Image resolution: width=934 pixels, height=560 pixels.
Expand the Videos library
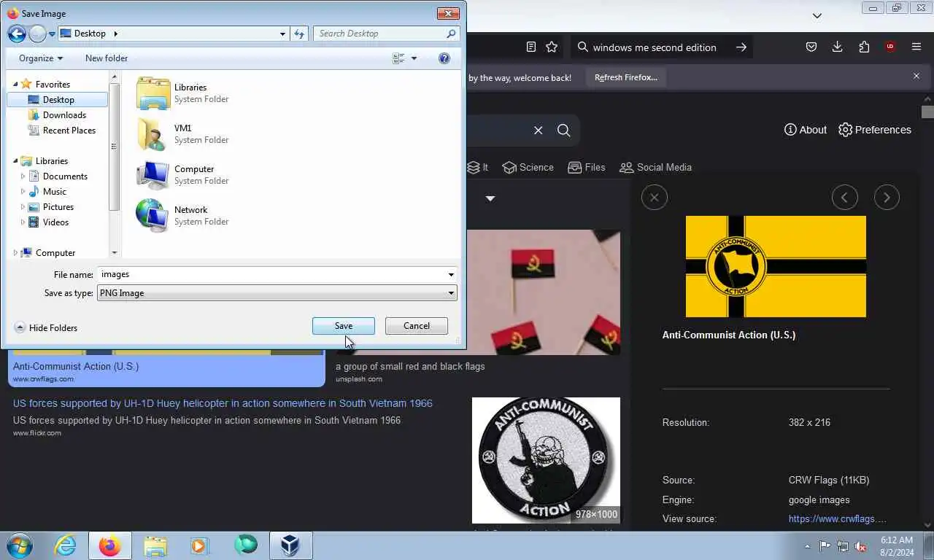point(23,222)
